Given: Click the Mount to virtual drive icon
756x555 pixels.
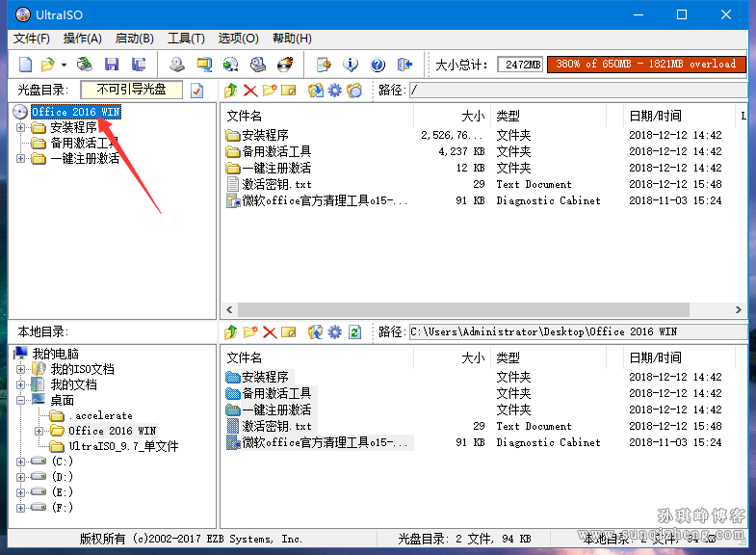Looking at the screenshot, I should [258, 65].
